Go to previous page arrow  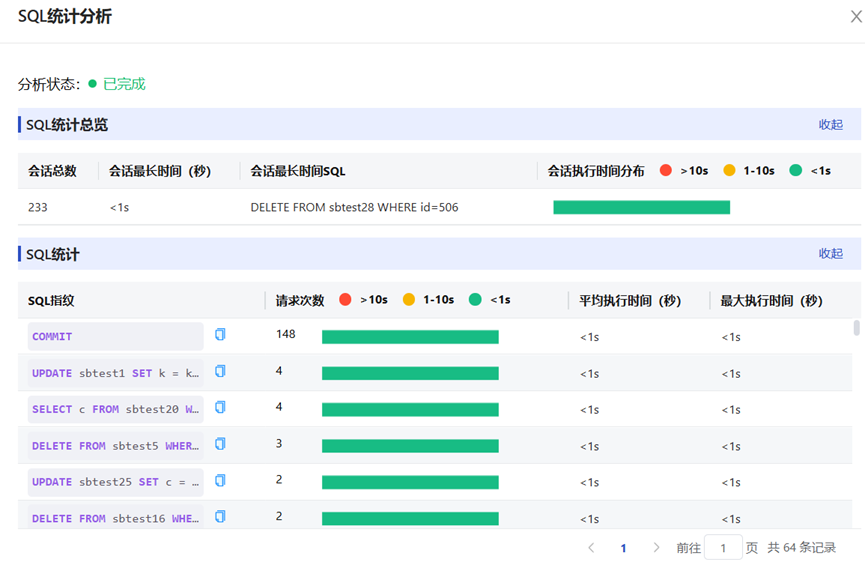[x=591, y=548]
